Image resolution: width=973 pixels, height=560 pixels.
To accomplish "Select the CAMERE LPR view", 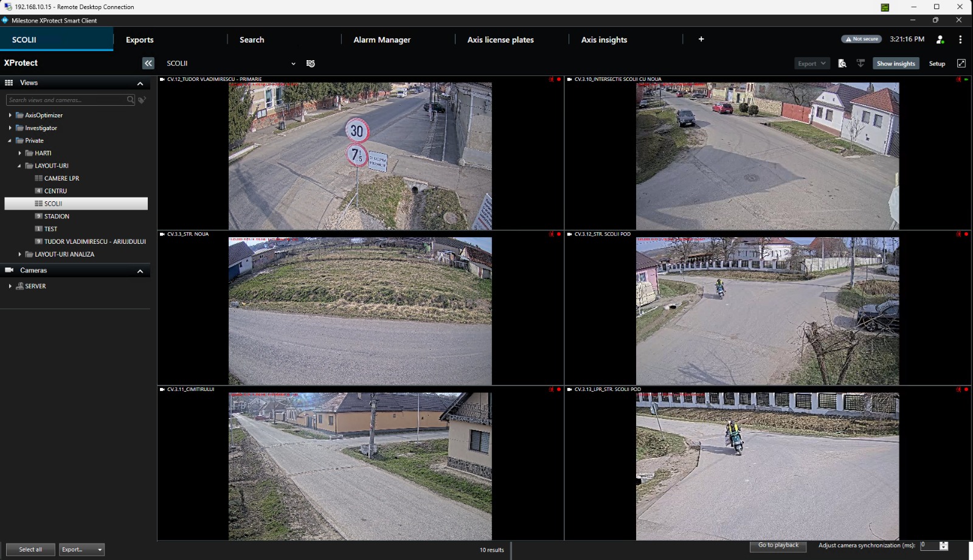I will (x=61, y=178).
